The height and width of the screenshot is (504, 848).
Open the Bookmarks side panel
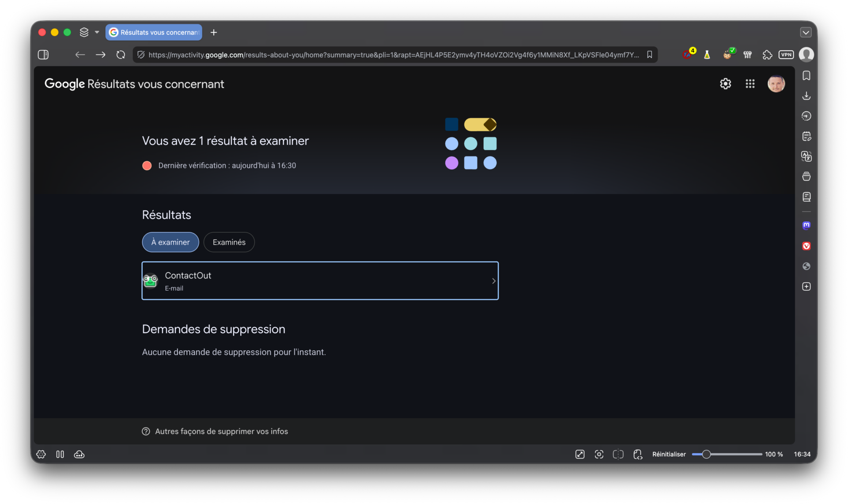point(806,76)
